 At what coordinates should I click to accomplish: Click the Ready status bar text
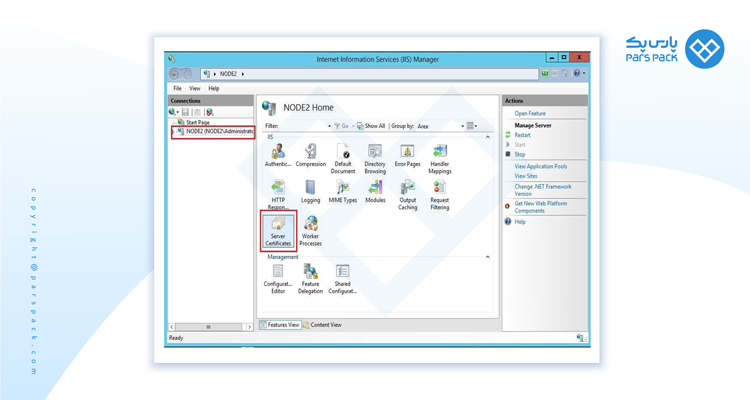(176, 338)
